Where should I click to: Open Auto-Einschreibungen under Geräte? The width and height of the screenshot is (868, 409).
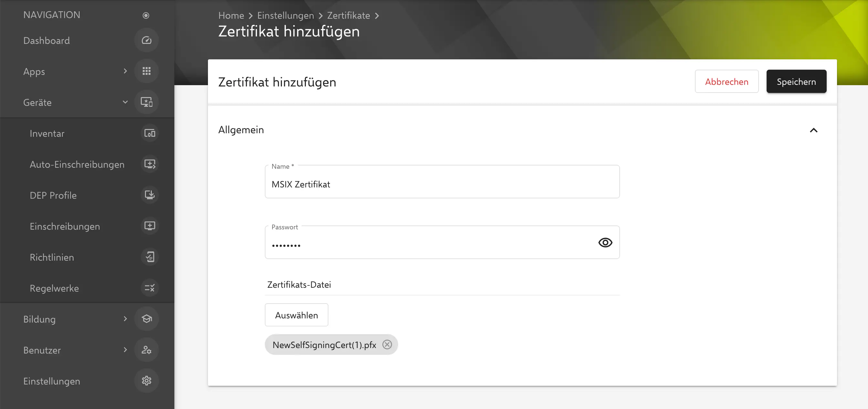point(77,165)
